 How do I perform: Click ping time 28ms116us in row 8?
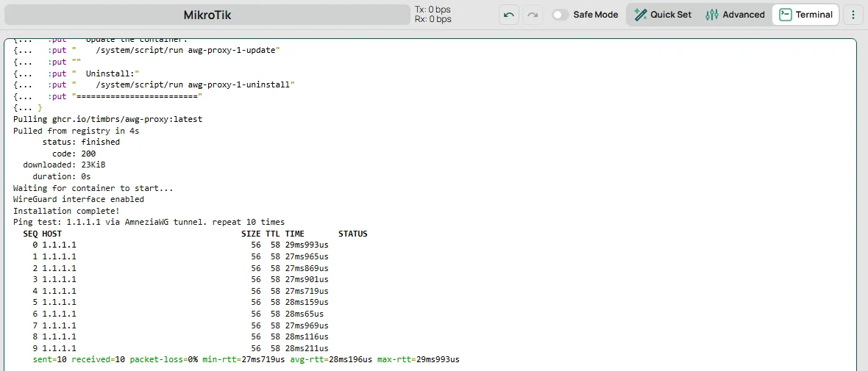click(x=307, y=336)
